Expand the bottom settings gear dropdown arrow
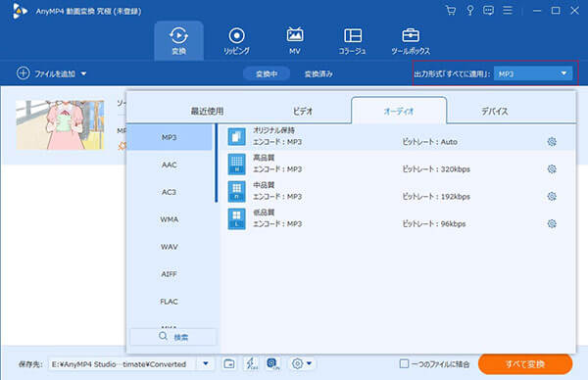 pyautogui.click(x=310, y=363)
